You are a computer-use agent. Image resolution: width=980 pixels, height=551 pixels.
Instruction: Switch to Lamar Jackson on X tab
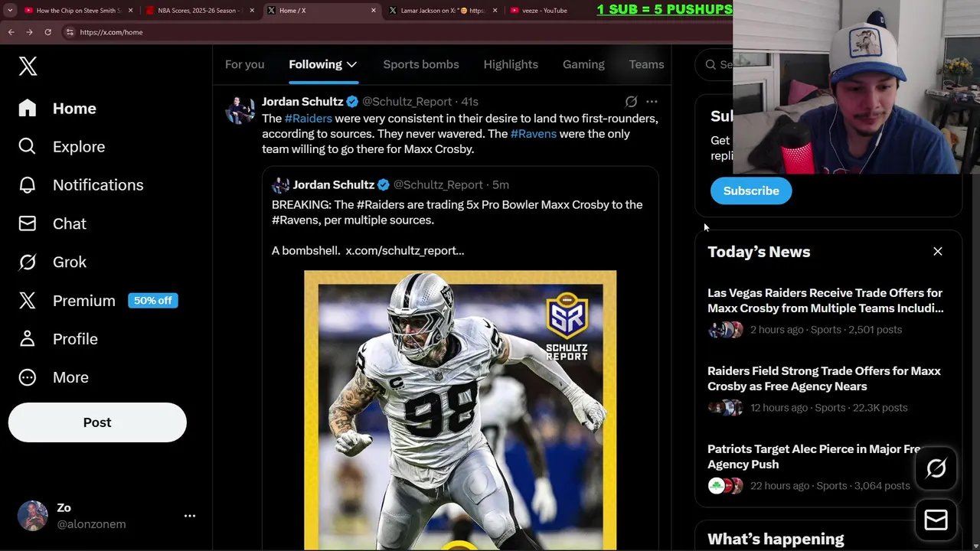point(443,11)
